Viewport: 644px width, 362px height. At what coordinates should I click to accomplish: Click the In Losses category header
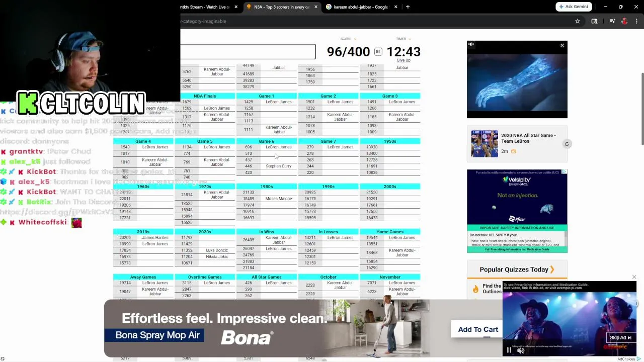tap(328, 232)
